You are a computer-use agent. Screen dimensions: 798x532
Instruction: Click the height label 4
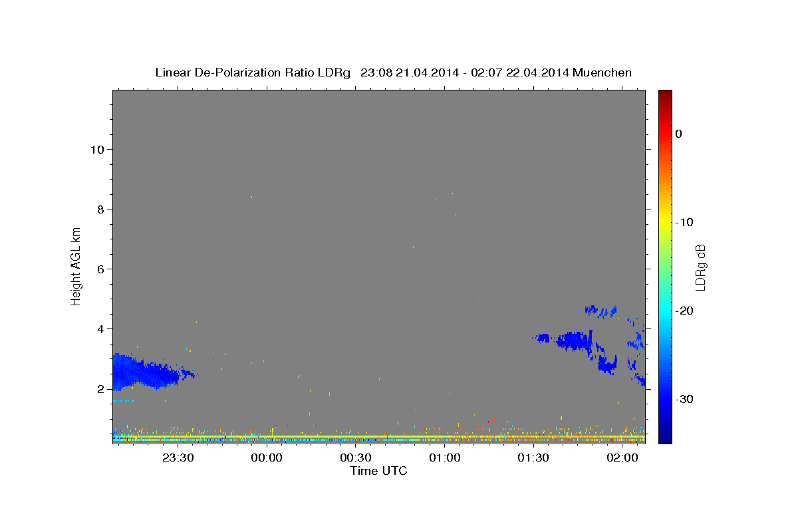[100, 329]
